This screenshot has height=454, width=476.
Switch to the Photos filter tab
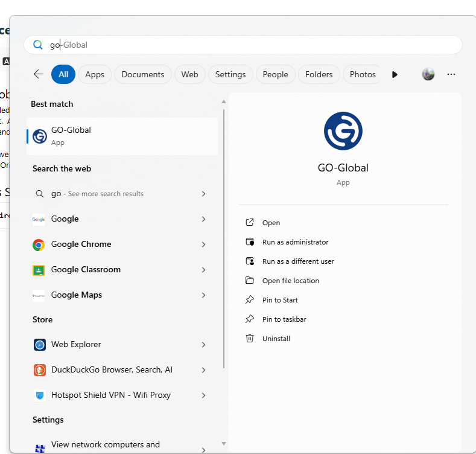point(362,74)
